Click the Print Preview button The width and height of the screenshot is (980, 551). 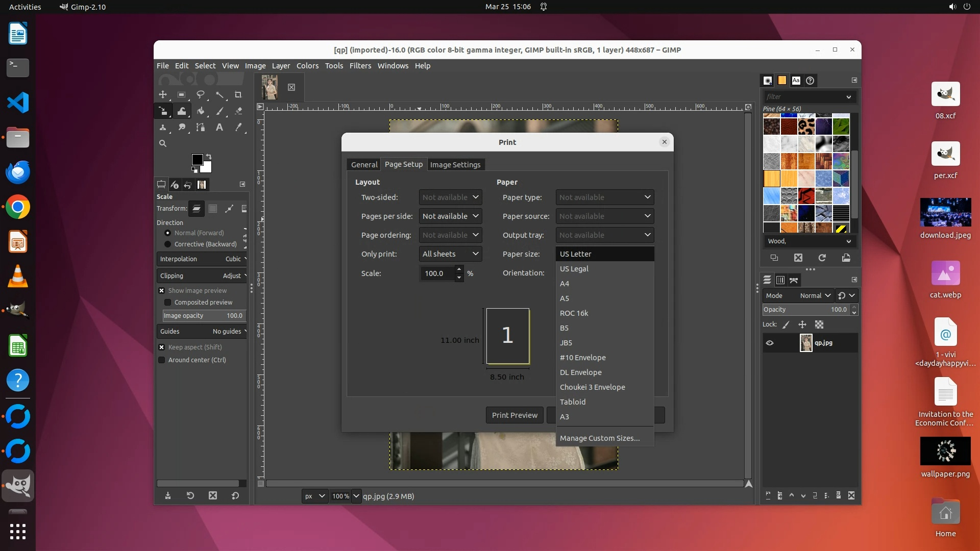pos(514,415)
